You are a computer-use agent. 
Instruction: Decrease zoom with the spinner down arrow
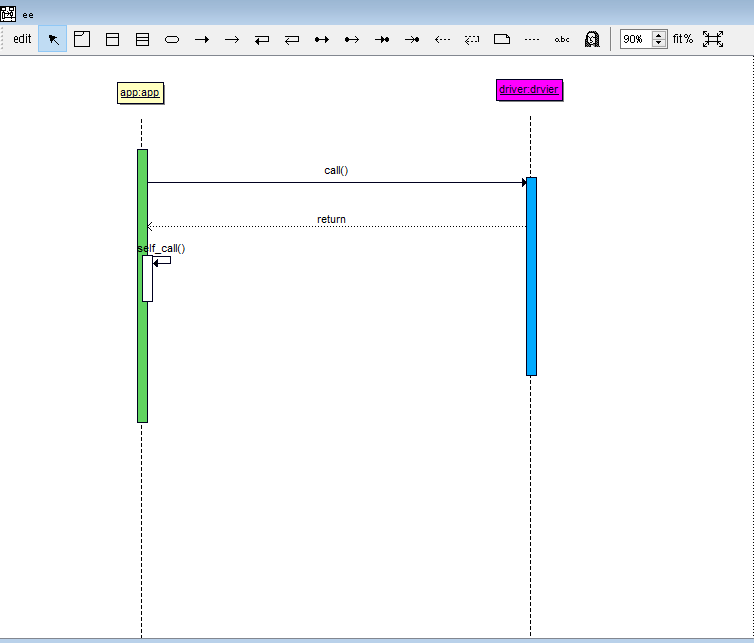pyautogui.click(x=659, y=43)
